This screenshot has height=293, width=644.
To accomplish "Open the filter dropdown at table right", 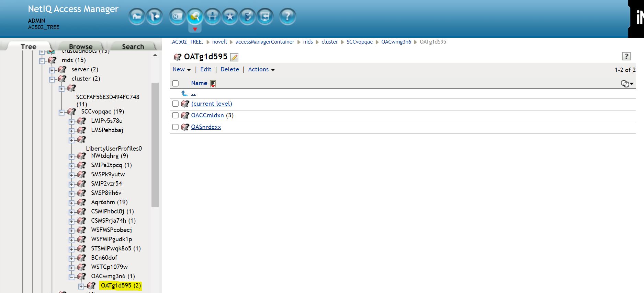I will [x=627, y=84].
